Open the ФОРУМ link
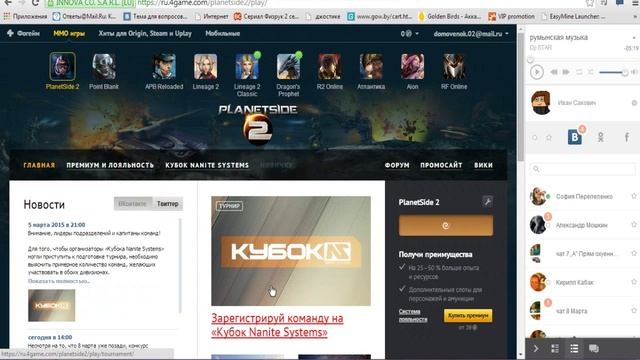 click(x=397, y=165)
